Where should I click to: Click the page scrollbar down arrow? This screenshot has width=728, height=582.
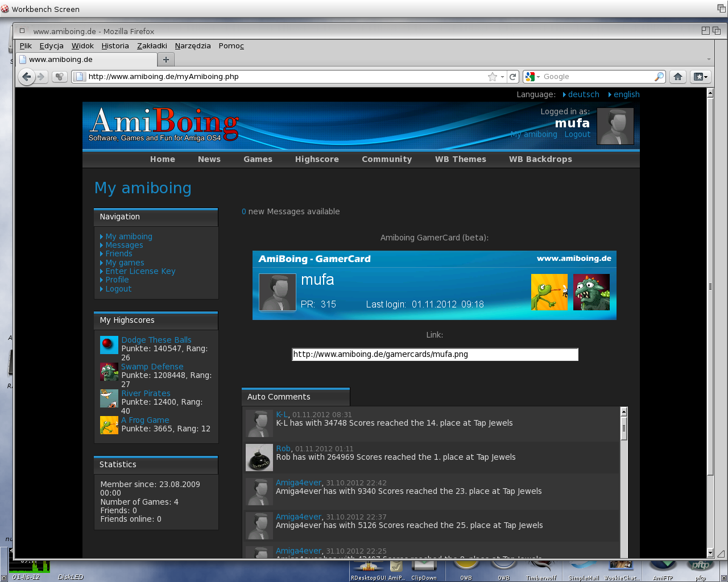[710, 552]
